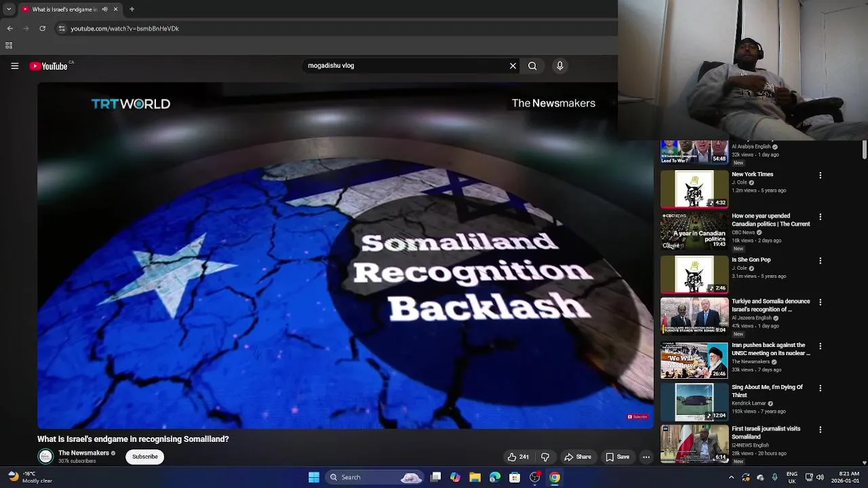Focus the youtube.com address bar URL
Image resolution: width=868 pixels, height=488 pixels.
[x=125, y=28]
